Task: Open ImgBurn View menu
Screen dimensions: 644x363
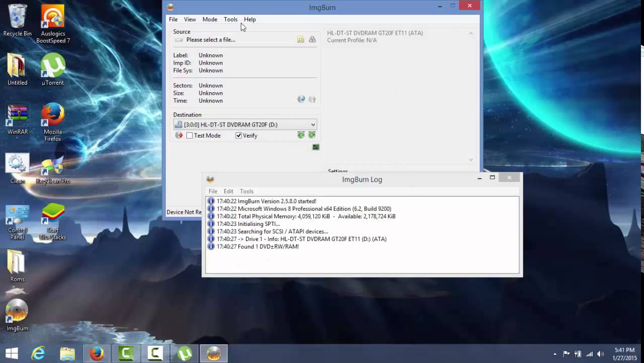Action: (x=190, y=19)
